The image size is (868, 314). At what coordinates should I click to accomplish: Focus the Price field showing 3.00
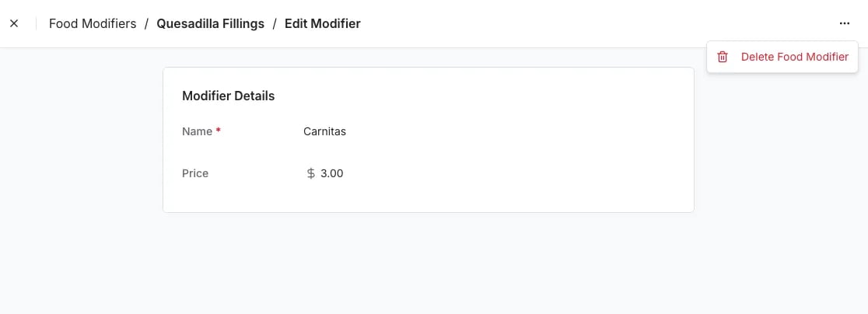click(487, 173)
